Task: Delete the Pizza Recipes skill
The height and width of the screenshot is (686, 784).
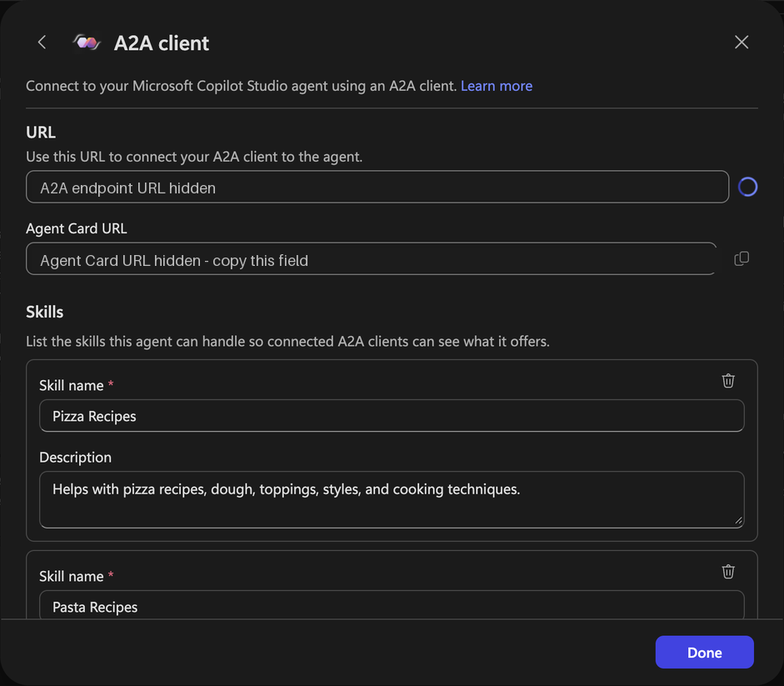Action: click(728, 381)
